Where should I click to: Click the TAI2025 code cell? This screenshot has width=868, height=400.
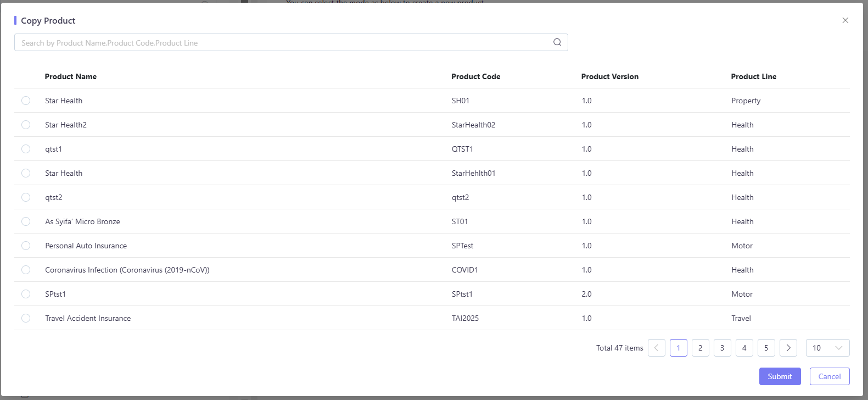pos(466,318)
